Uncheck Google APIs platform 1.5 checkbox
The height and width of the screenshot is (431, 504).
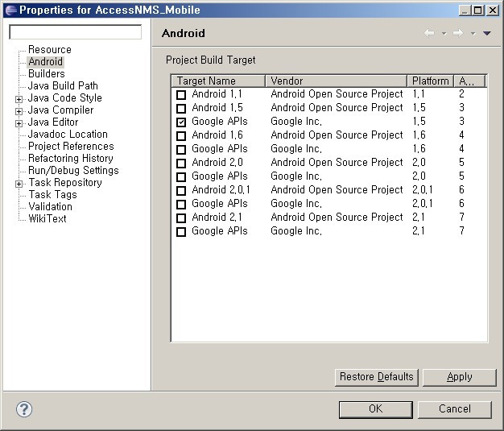click(181, 122)
